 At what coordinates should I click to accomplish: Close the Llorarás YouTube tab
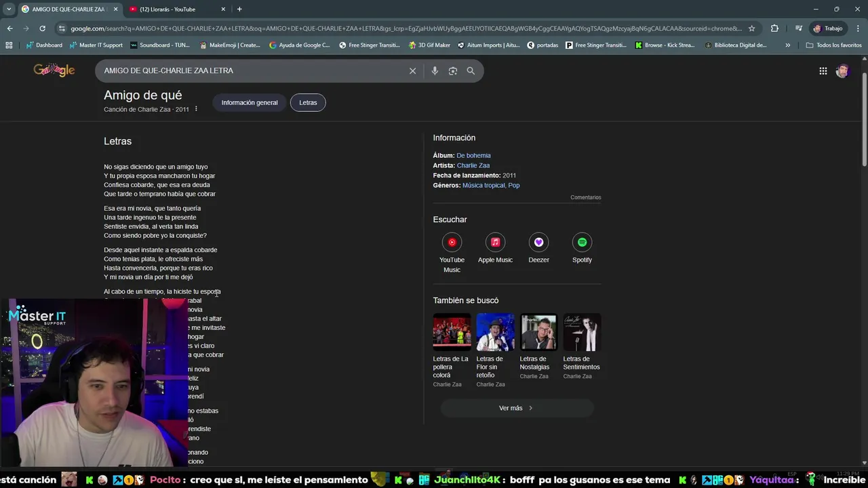pyautogui.click(x=223, y=9)
